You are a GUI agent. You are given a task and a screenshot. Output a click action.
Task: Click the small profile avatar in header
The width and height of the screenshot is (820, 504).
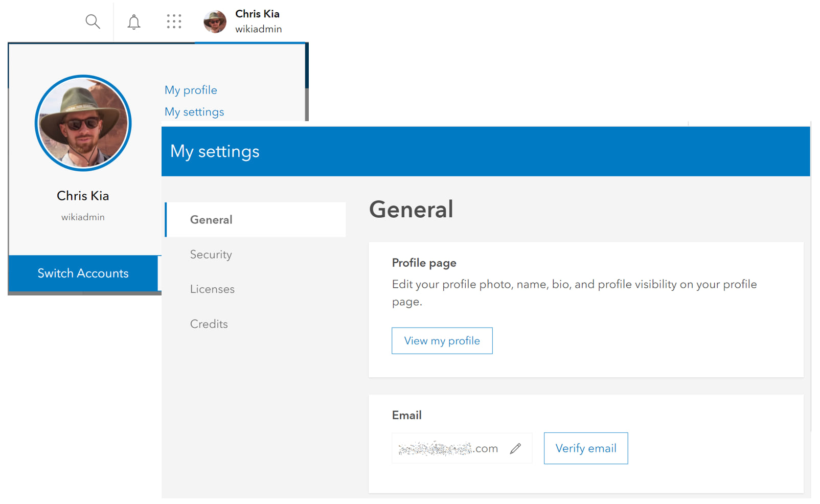215,21
